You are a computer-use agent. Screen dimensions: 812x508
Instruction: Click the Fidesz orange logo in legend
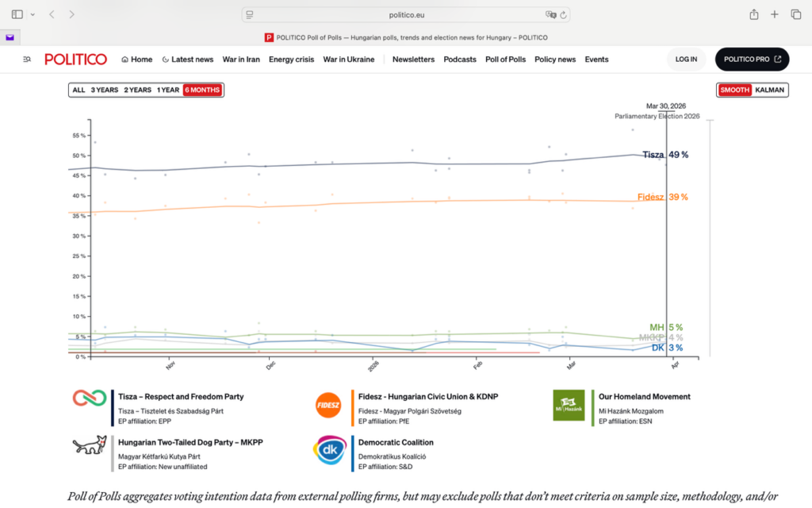coord(328,405)
